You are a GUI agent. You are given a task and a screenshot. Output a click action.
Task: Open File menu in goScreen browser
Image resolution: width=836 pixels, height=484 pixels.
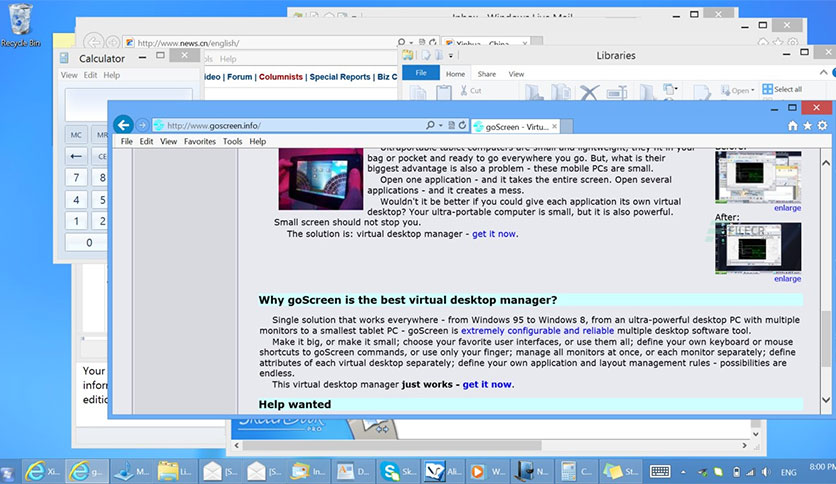click(126, 141)
